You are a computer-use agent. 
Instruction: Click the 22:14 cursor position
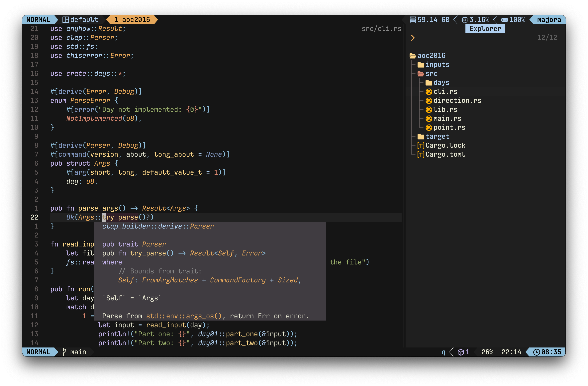coord(511,352)
